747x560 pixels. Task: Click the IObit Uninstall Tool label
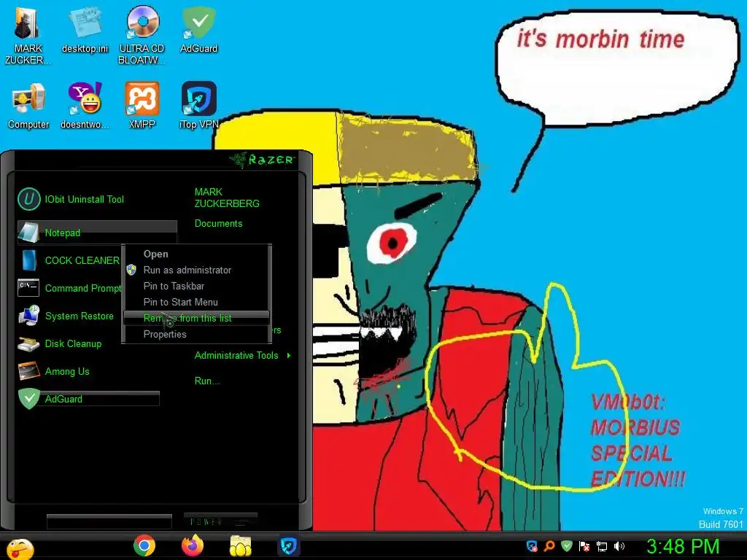(85, 199)
